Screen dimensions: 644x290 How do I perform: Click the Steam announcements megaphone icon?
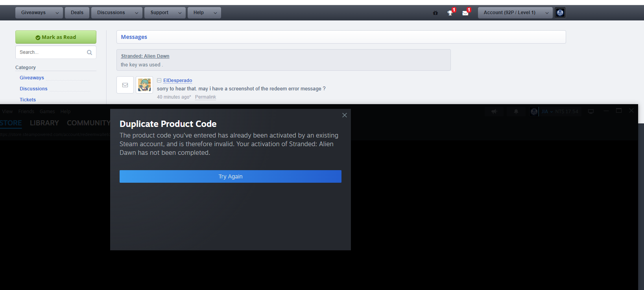pyautogui.click(x=495, y=112)
